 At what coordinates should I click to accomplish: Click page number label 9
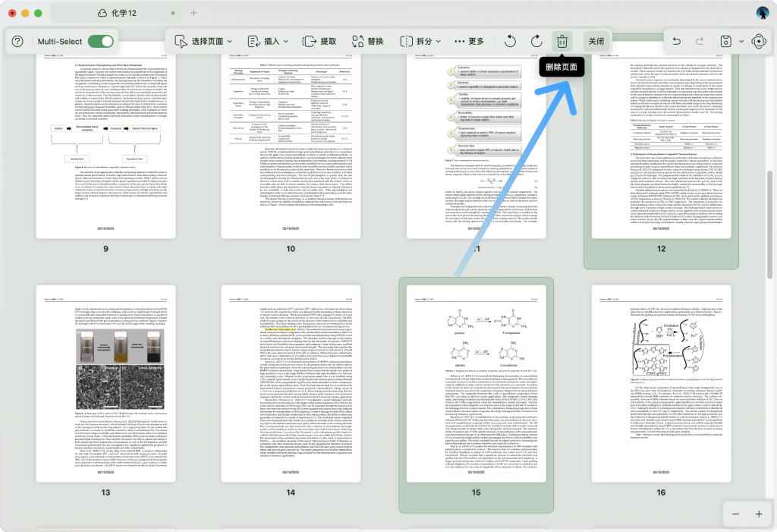click(x=105, y=249)
